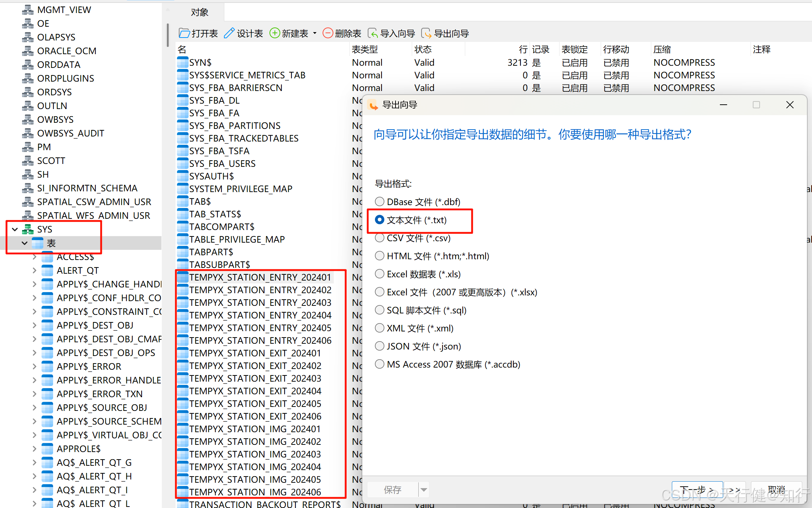Collapse the SYS schema node
812x508 pixels.
(15, 229)
